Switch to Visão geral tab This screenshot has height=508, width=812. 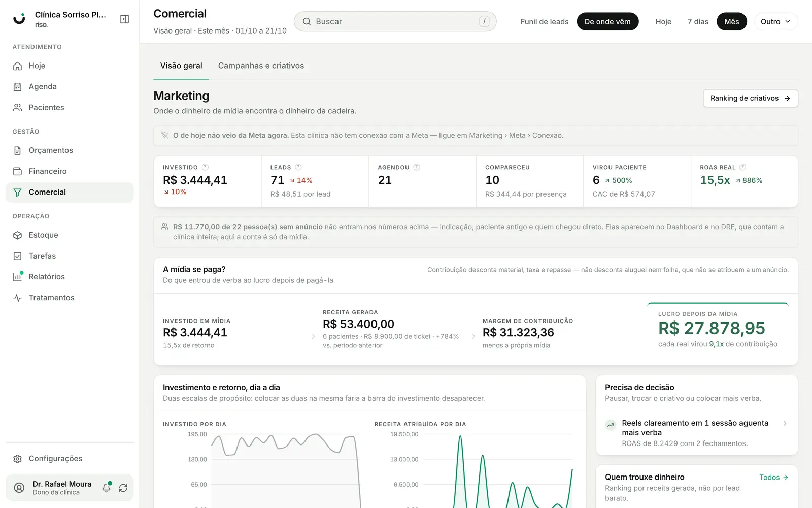181,66
